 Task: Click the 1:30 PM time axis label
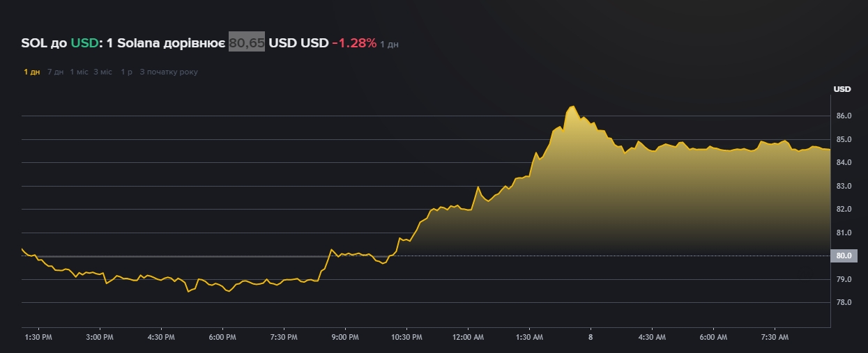[x=38, y=337]
